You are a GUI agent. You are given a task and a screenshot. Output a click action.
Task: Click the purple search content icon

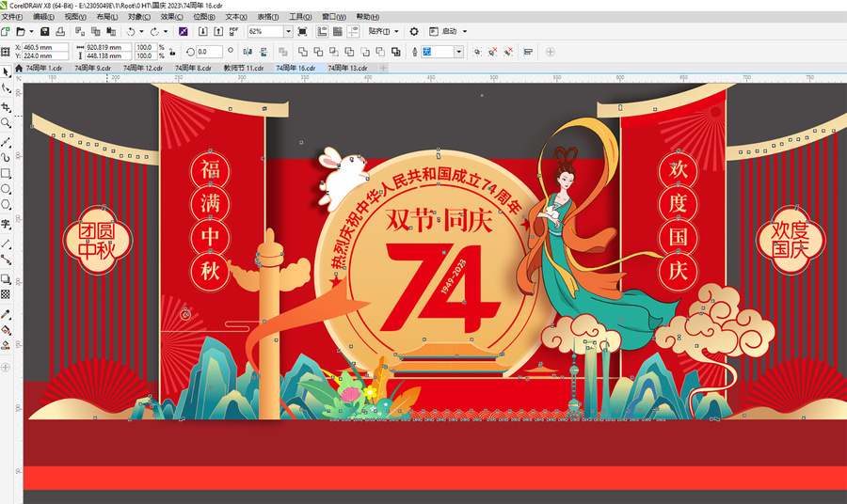point(184,31)
